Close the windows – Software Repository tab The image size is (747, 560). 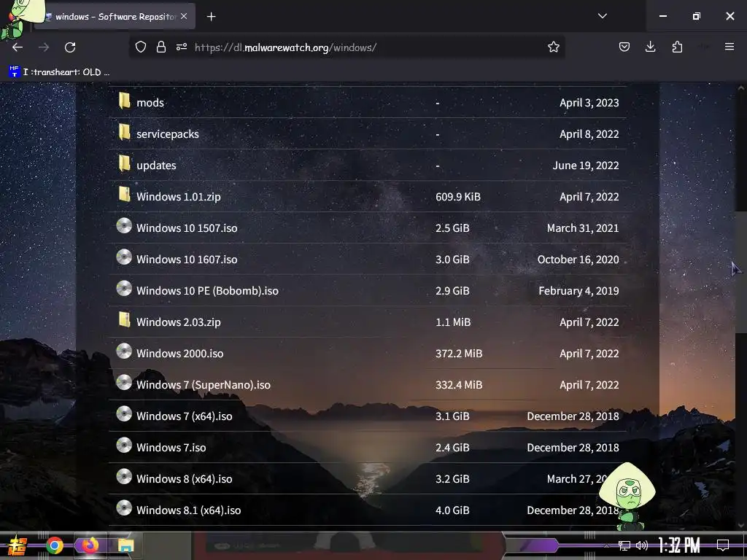(184, 16)
